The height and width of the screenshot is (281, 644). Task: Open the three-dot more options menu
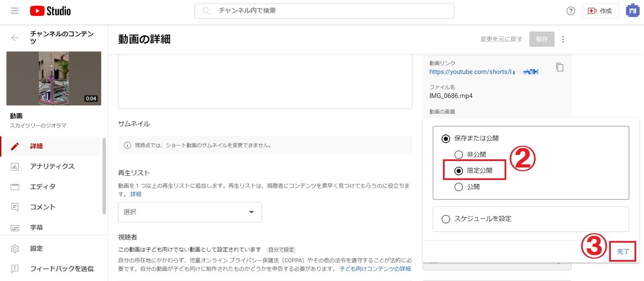563,39
